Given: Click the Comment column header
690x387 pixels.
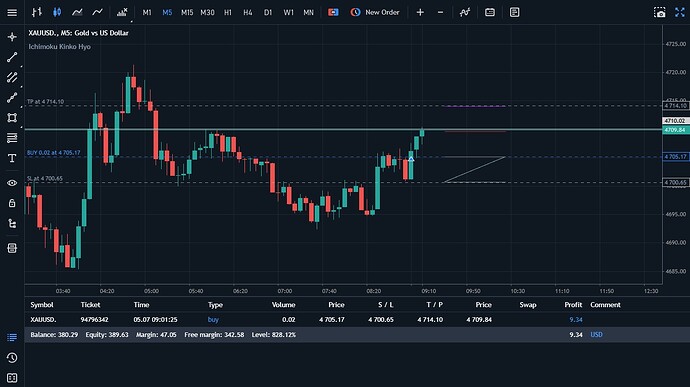Looking at the screenshot, I should 605,305.
